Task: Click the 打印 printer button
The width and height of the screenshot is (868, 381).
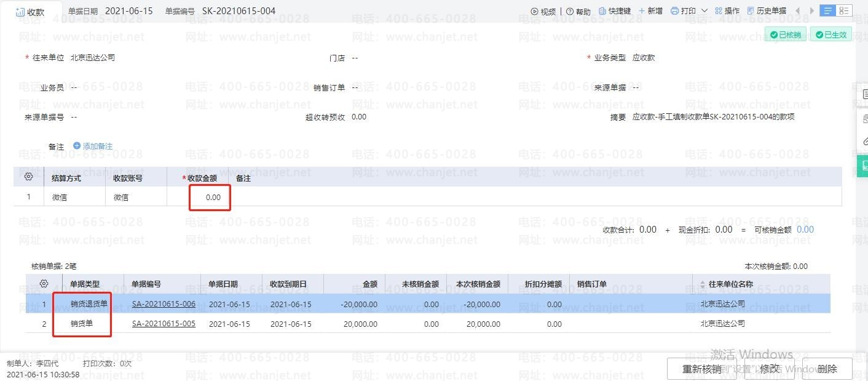Action: pyautogui.click(x=683, y=11)
